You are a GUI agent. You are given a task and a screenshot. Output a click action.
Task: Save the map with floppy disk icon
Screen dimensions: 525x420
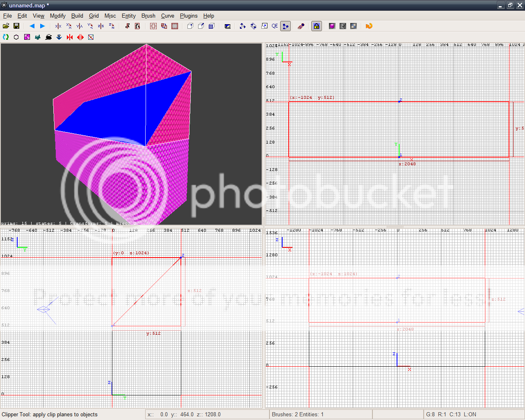click(x=16, y=26)
